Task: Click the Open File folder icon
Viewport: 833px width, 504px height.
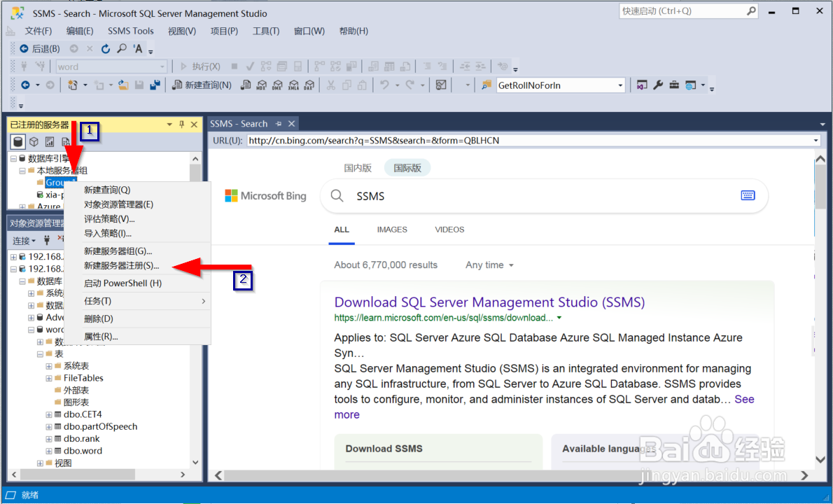Action: click(123, 85)
